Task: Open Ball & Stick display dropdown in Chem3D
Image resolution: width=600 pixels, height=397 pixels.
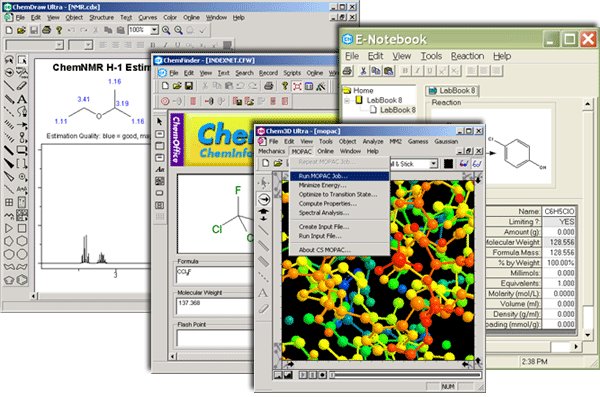Action: point(434,164)
